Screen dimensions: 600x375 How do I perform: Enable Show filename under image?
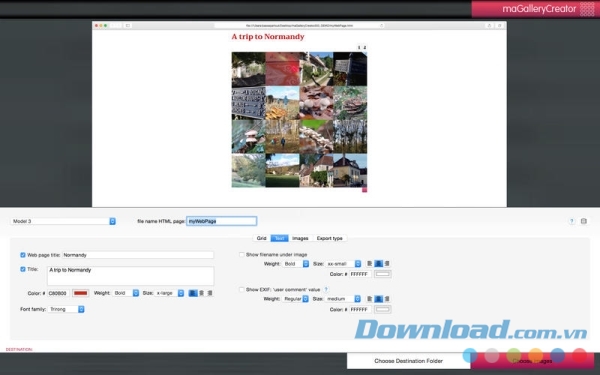pos(241,254)
